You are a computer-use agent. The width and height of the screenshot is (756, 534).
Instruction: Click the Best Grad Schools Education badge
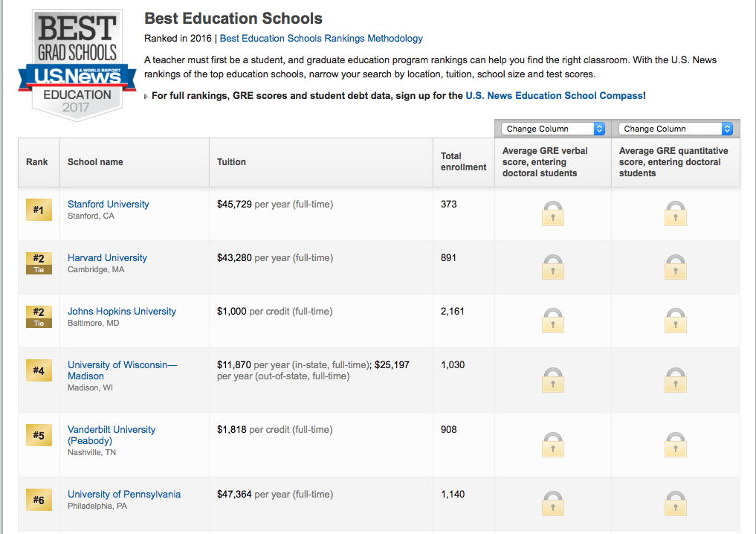(77, 65)
